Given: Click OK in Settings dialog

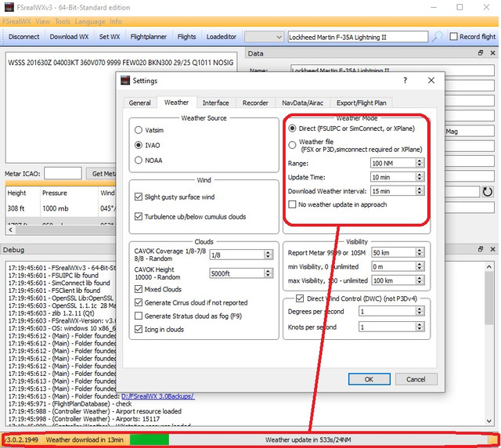Looking at the screenshot, I should (369, 379).
